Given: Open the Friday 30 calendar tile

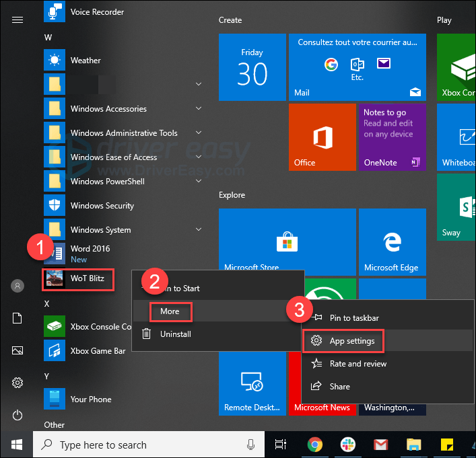Looking at the screenshot, I should pyautogui.click(x=252, y=67).
